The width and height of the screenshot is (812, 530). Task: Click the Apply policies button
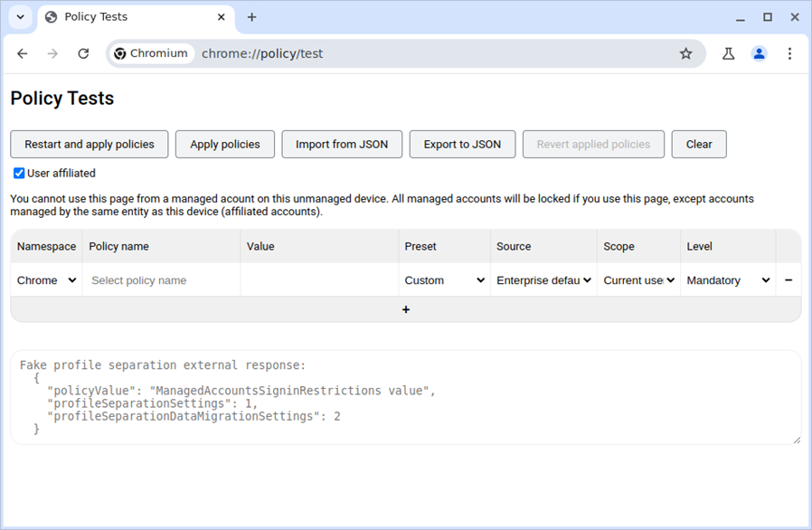pyautogui.click(x=225, y=144)
